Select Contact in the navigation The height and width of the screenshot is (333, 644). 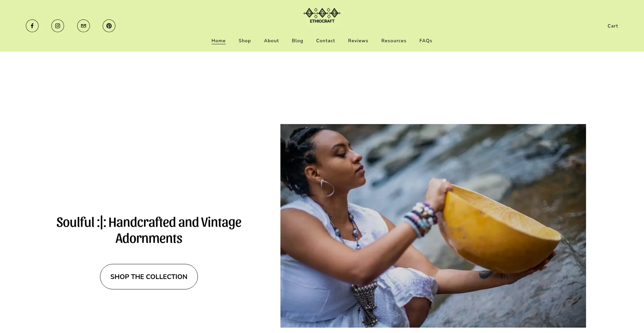click(325, 41)
